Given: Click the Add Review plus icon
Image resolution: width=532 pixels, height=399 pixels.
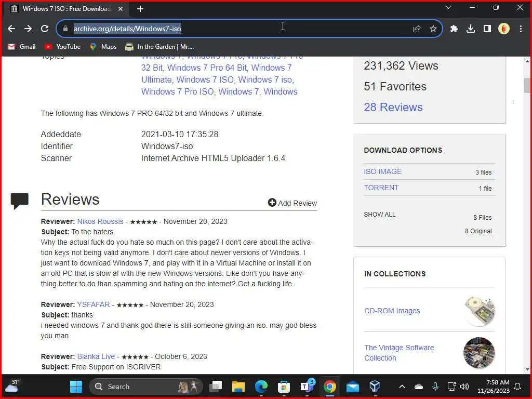Looking at the screenshot, I should click(x=272, y=203).
